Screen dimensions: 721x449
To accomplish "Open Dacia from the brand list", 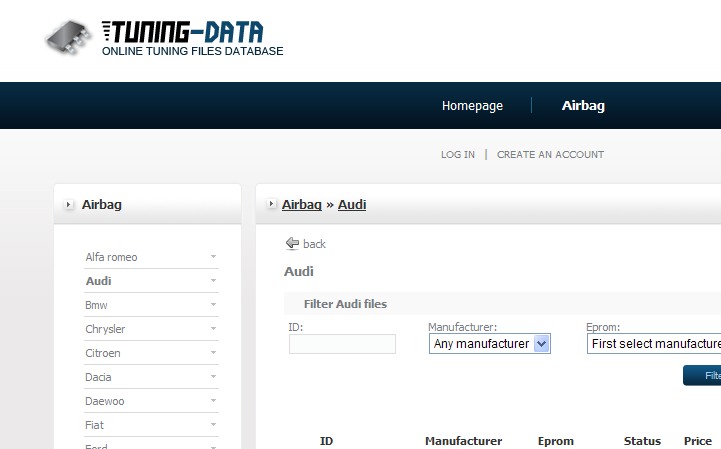I will (98, 377).
